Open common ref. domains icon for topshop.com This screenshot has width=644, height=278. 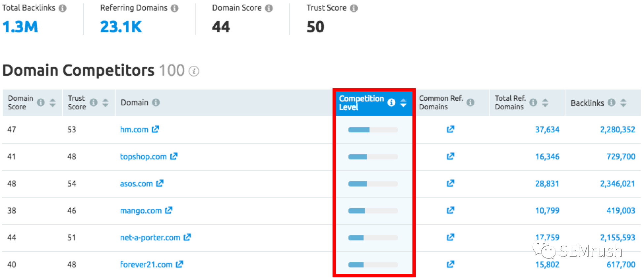point(450,156)
